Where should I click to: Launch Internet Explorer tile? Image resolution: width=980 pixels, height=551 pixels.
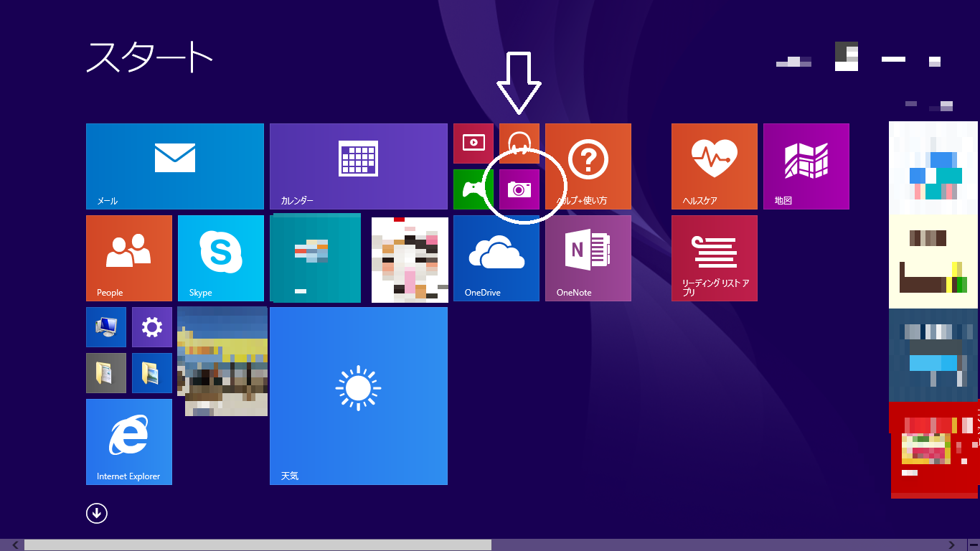[x=129, y=441]
